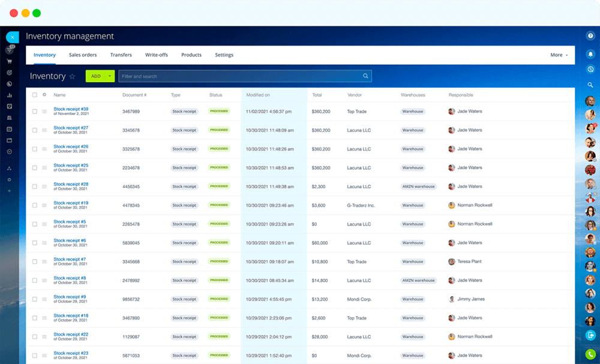Click the magnifier icon in search field
The height and width of the screenshot is (364, 600).
365,76
